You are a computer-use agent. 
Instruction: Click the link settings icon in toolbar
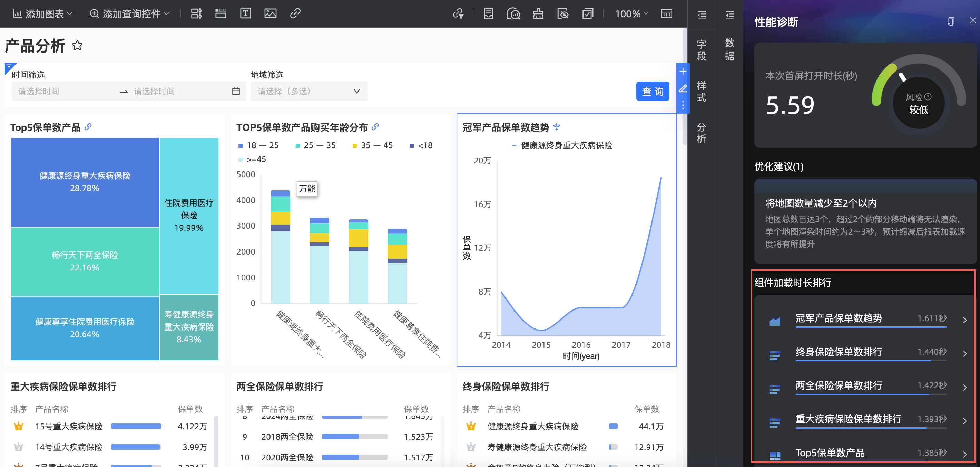pyautogui.click(x=458, y=14)
